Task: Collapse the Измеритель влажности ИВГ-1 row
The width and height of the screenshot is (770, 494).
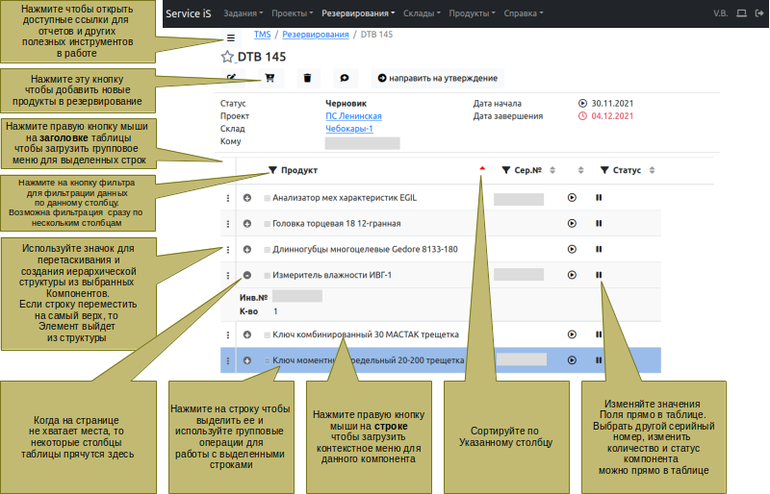Action: (x=247, y=275)
